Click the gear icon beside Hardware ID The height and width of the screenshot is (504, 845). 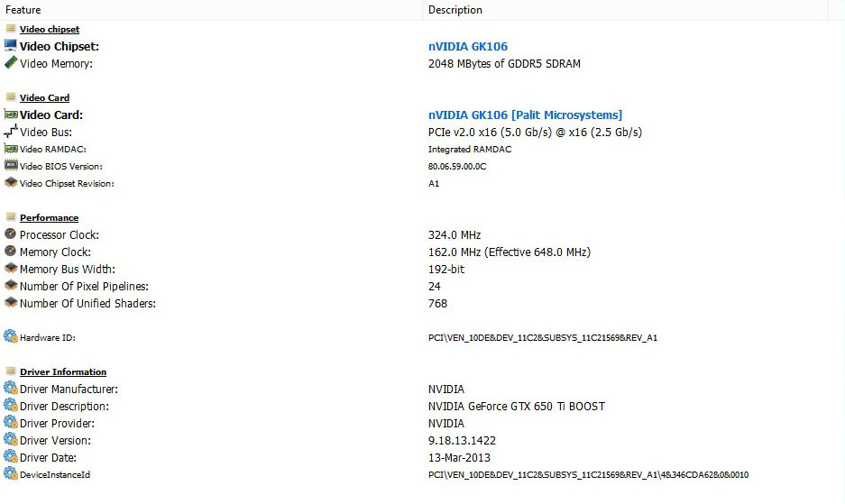10,336
